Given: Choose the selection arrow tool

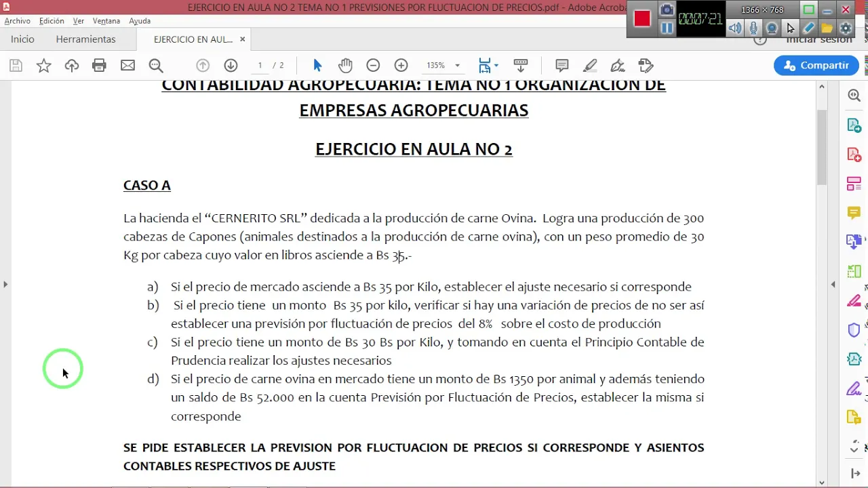Looking at the screenshot, I should coord(317,66).
